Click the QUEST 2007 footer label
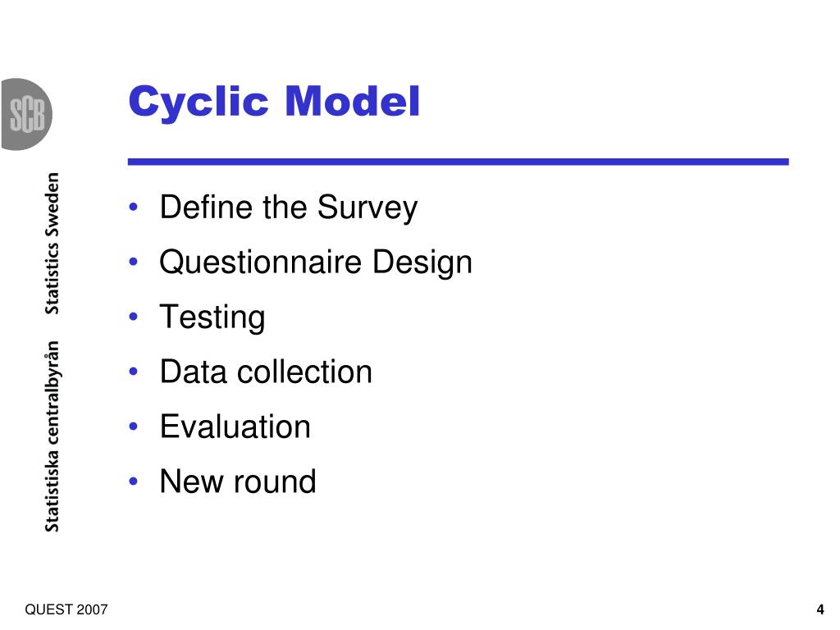The width and height of the screenshot is (840, 630). tap(66, 609)
